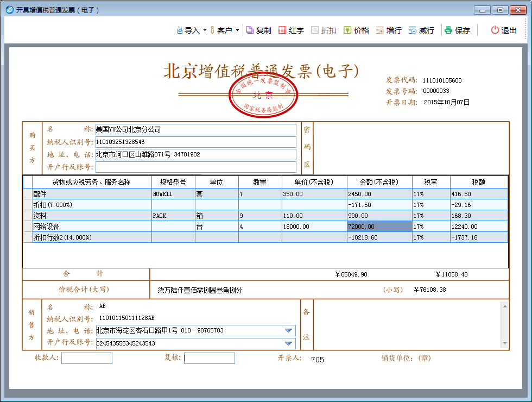Screen dimensions: 532x402
Task: Click the 收款人 input box
Action: coord(87,358)
